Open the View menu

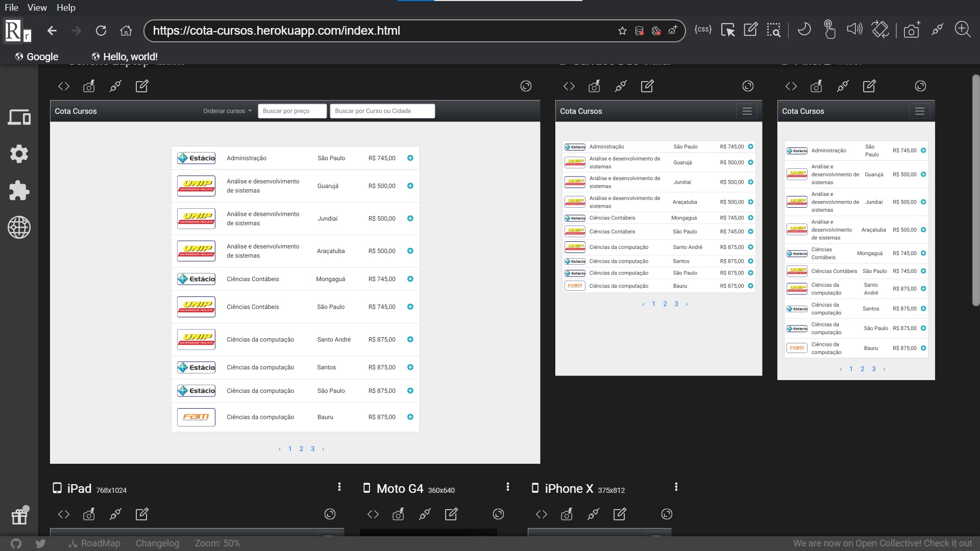(37, 7)
